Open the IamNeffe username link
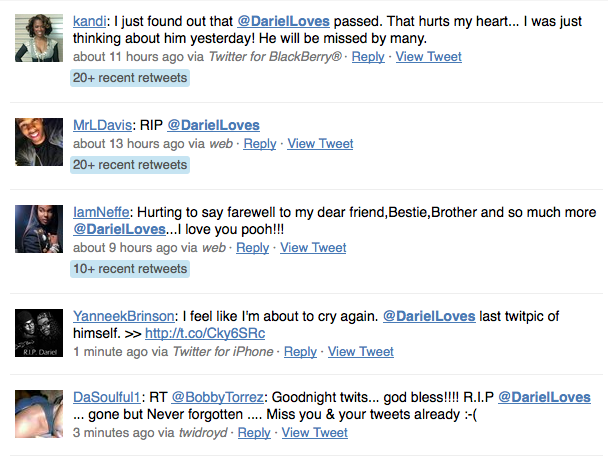Viewport: 608px width, 459px height. click(x=99, y=213)
